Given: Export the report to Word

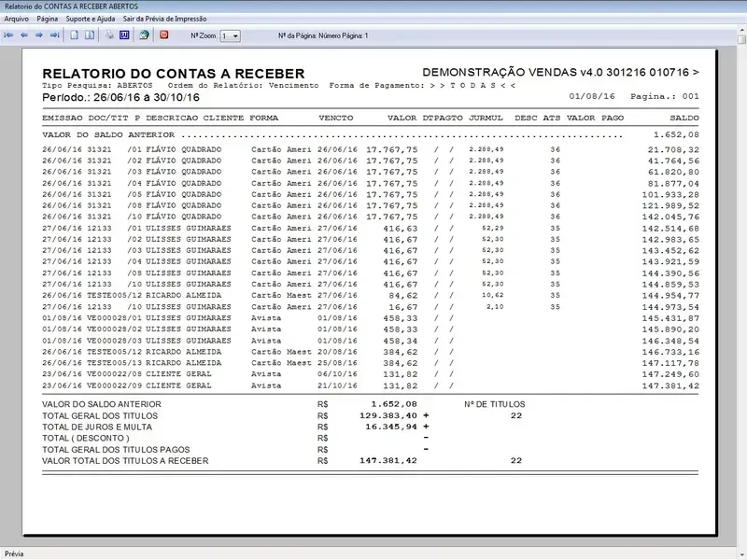Looking at the screenshot, I should tap(123, 35).
